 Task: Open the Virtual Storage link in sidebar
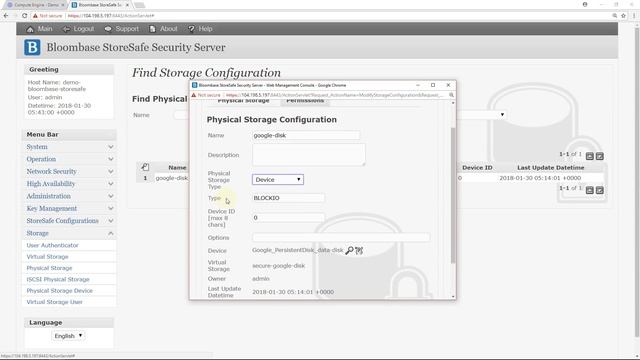tap(47, 257)
